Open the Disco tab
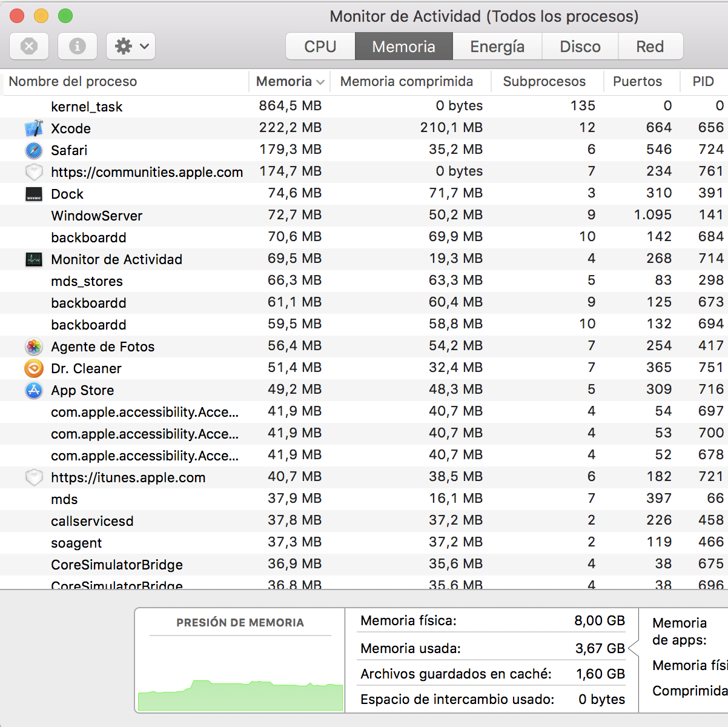The image size is (728, 727). [x=580, y=47]
